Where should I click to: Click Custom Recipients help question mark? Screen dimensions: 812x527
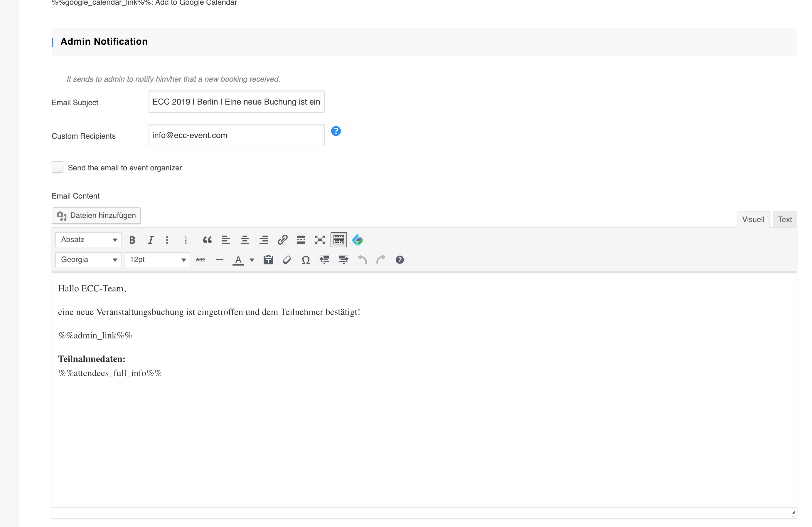[336, 131]
